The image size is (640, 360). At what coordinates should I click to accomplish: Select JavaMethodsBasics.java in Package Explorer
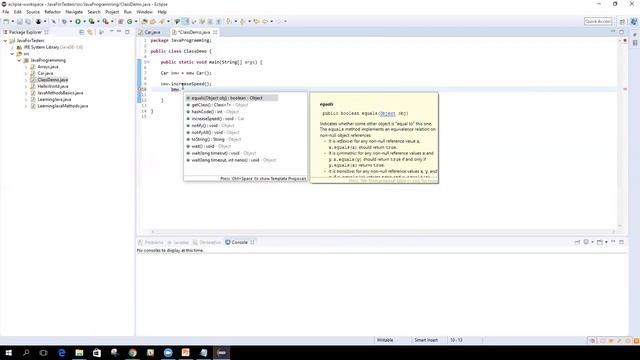tap(60, 93)
